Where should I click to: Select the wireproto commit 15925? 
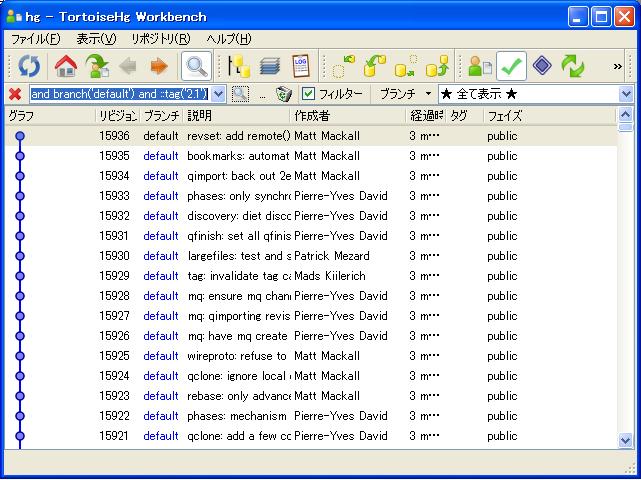pos(311,356)
